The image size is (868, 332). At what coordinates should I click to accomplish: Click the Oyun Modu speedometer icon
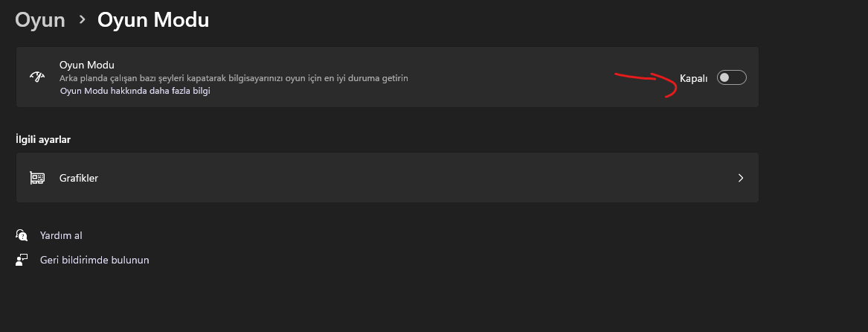pyautogui.click(x=37, y=77)
